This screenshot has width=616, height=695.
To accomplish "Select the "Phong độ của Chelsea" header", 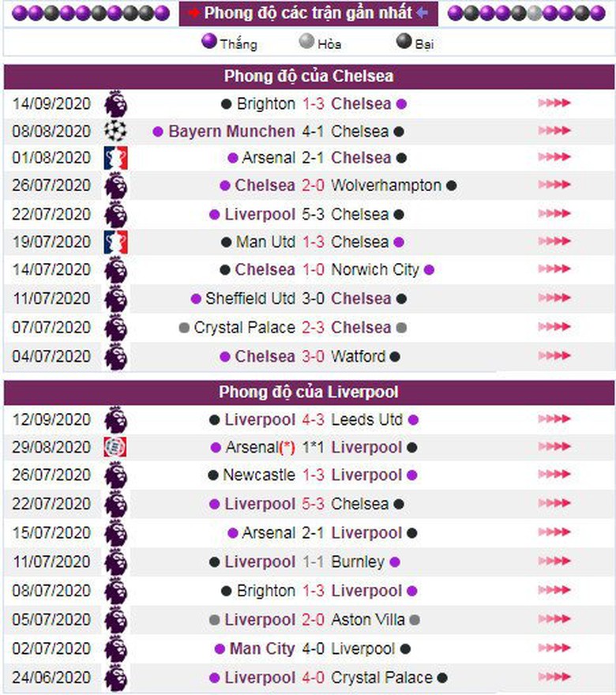I will (x=309, y=77).
